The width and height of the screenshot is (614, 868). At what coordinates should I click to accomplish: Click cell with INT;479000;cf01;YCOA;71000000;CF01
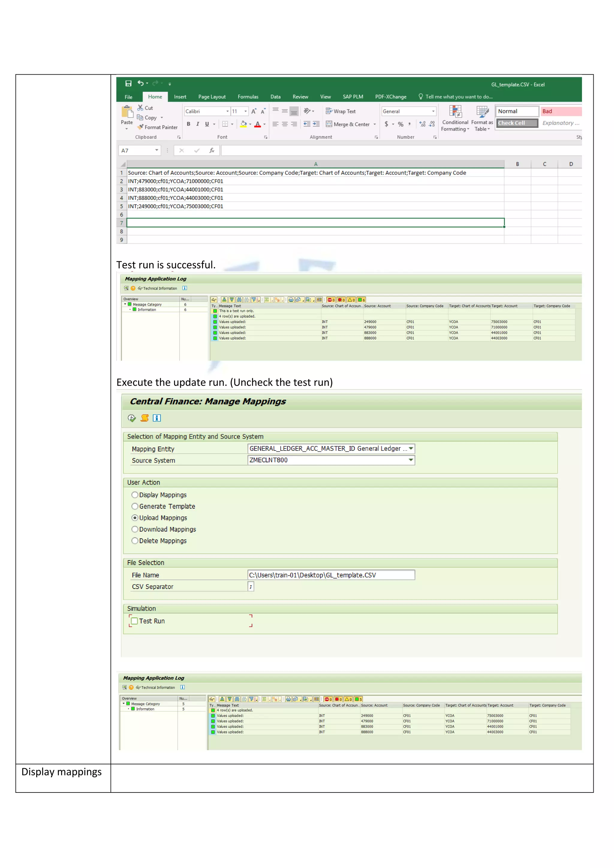[315, 181]
